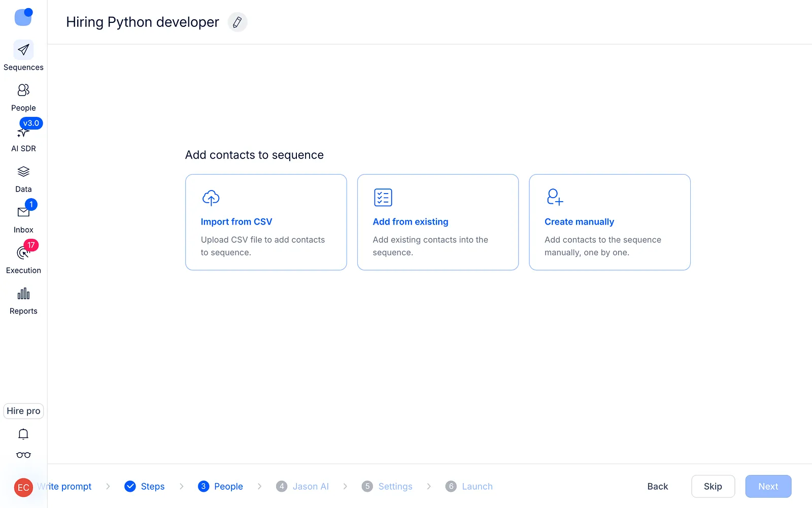
Task: Click the Hiring Python developer title
Action: click(143, 22)
